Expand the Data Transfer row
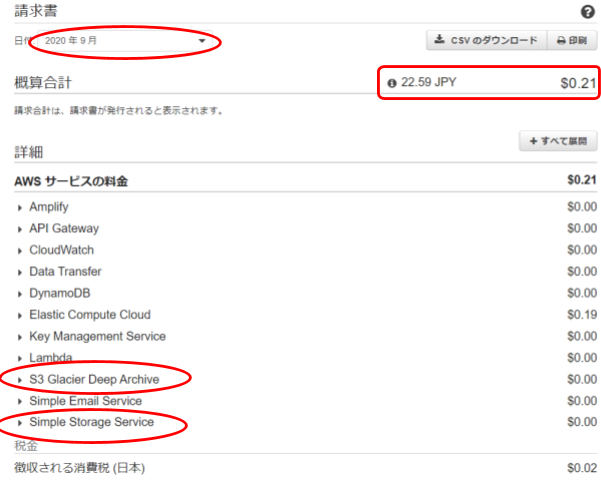 pyautogui.click(x=20, y=273)
